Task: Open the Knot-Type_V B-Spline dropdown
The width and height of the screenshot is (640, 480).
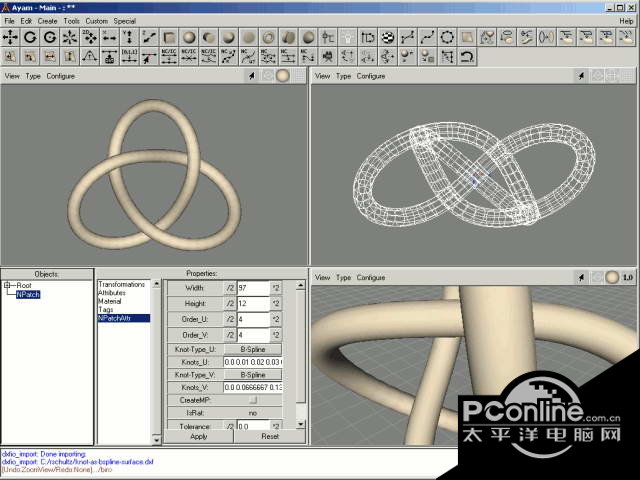Action: (252, 373)
